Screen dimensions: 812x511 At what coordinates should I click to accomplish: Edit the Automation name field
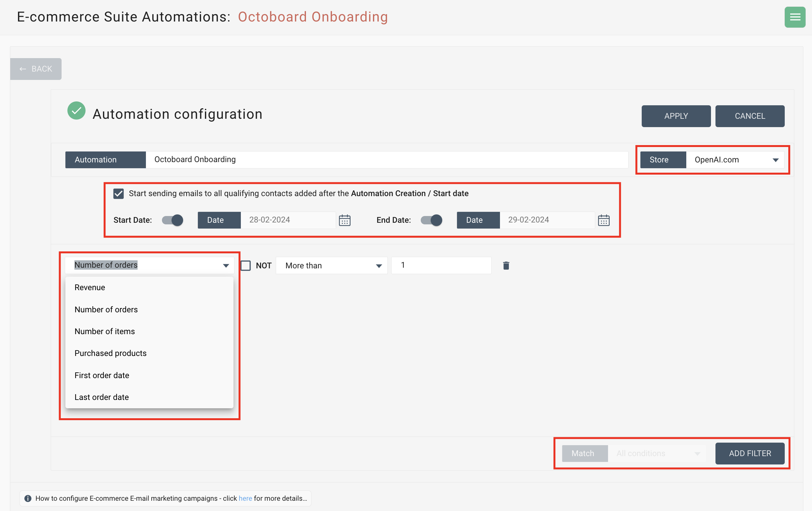(x=387, y=160)
